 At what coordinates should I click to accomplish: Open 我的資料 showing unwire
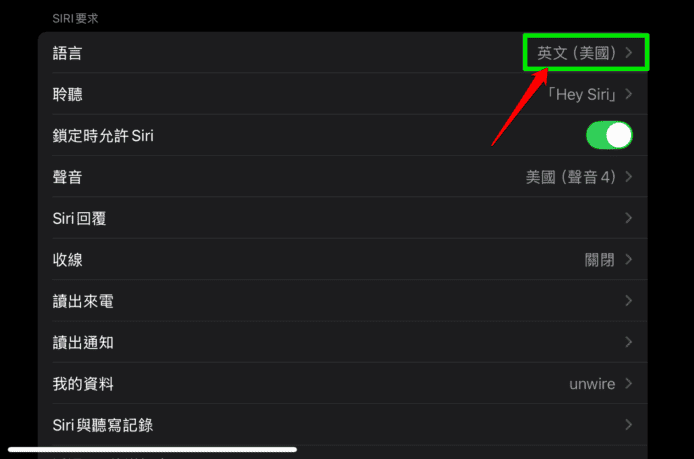(x=343, y=383)
